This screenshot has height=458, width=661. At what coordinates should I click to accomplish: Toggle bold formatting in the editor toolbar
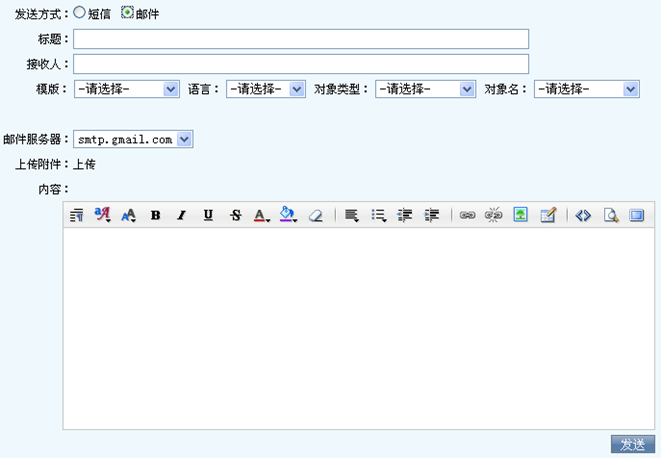coord(155,215)
